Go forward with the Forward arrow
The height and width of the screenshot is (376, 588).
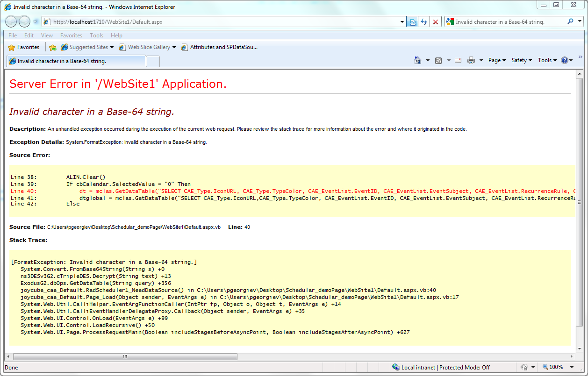24,21
